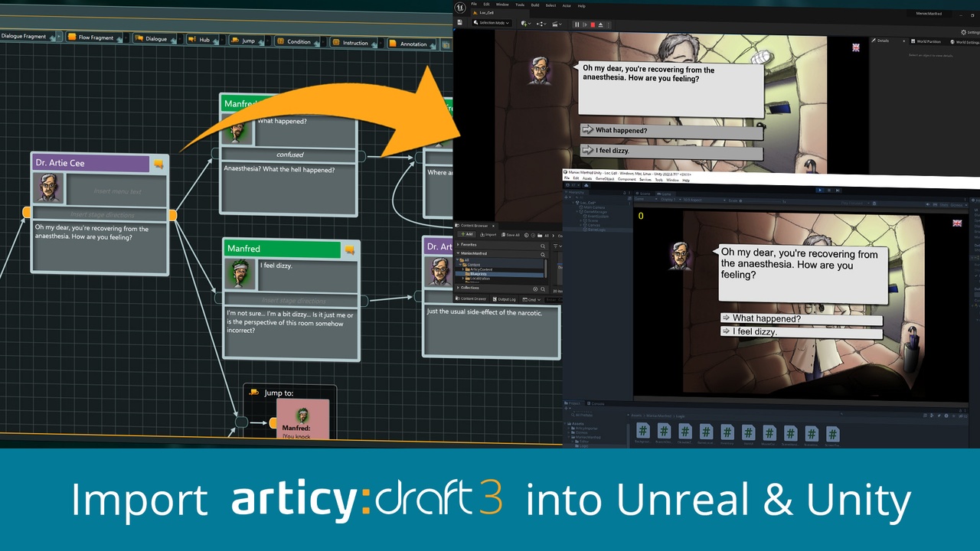
Task: Open the Content Drawer
Action: [471, 298]
